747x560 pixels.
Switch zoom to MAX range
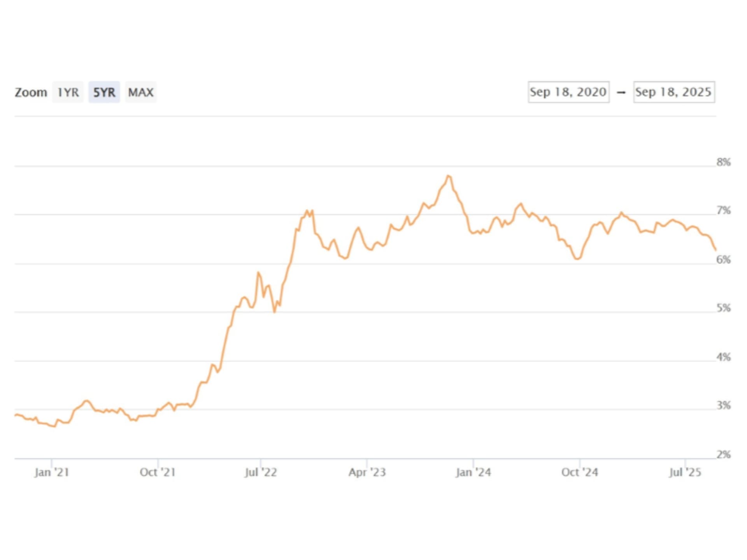point(140,92)
